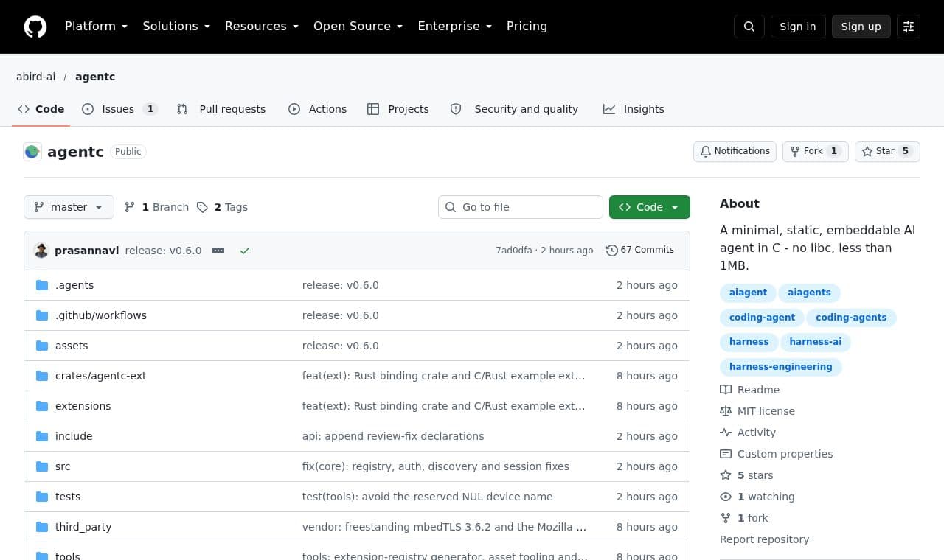The width and height of the screenshot is (944, 560).
Task: Switch to the Actions tab
Action: pyautogui.click(x=318, y=109)
